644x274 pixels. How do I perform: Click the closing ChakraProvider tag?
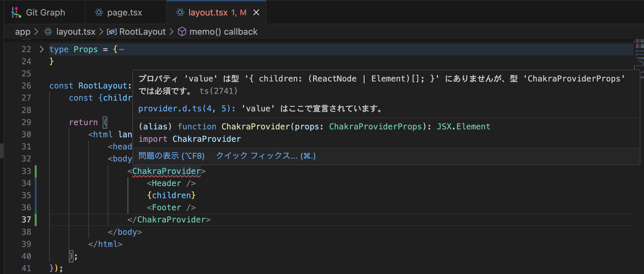(x=169, y=220)
